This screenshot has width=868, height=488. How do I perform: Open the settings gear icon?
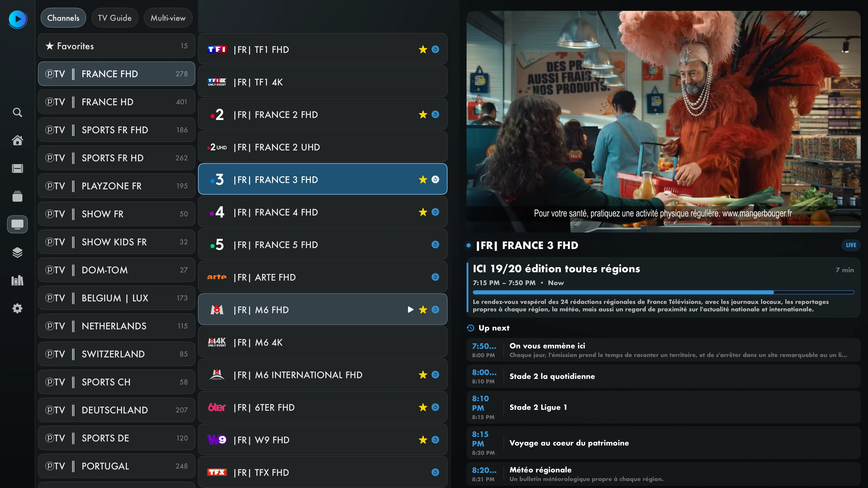[18, 308]
